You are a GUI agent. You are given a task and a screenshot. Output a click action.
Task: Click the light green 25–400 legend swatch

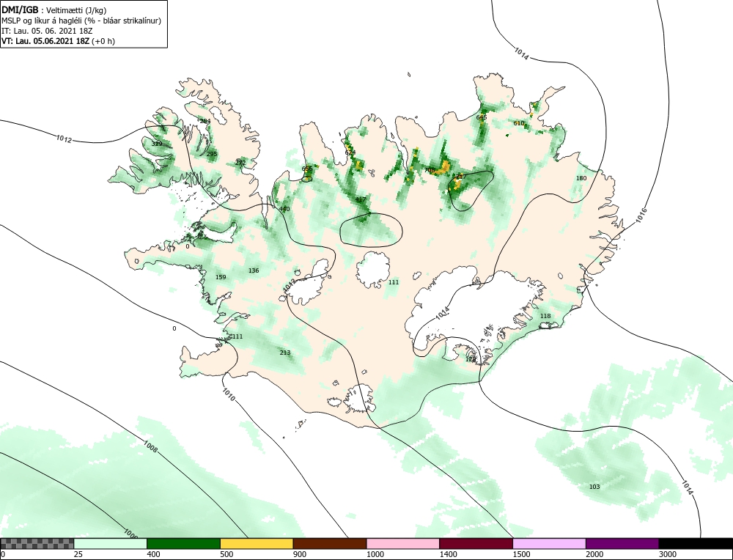coord(111,544)
